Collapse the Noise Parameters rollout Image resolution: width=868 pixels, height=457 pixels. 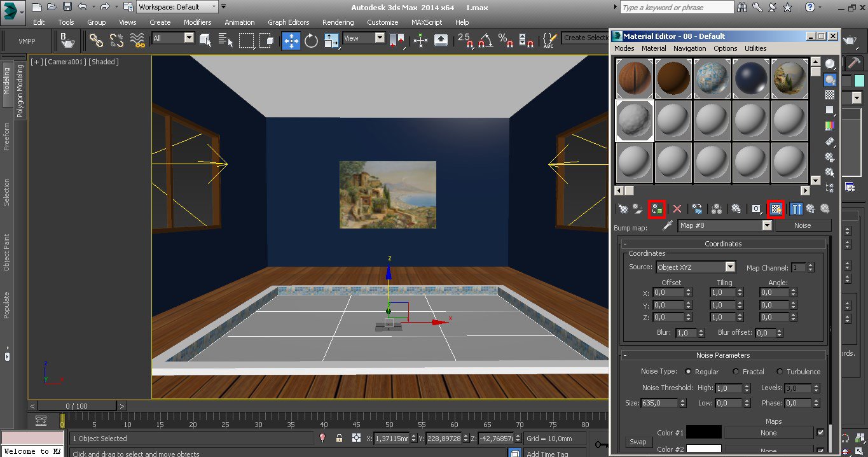click(x=723, y=355)
